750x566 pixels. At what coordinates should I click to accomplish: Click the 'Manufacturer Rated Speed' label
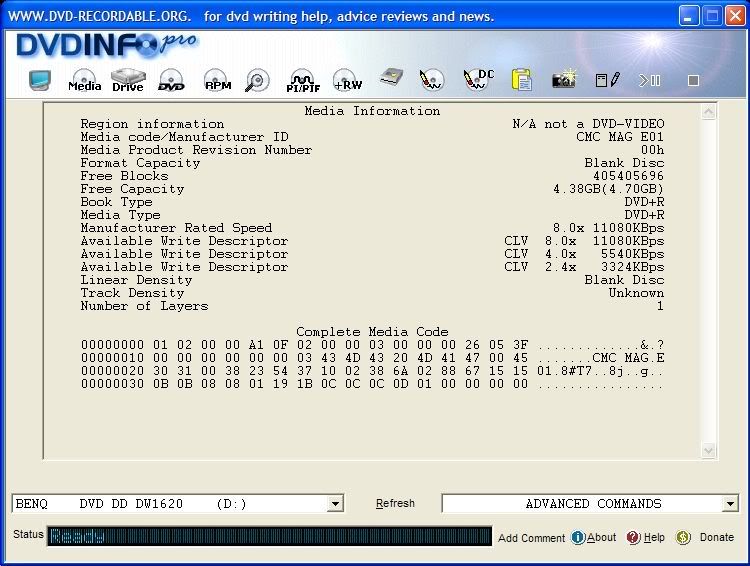click(x=176, y=228)
